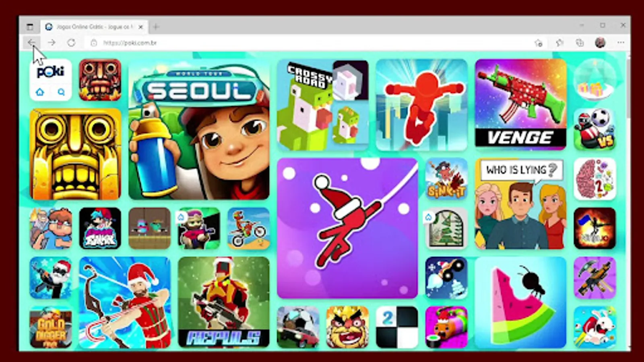Close the Jogos Online browser tab
This screenshot has width=644, height=362.
point(140,27)
